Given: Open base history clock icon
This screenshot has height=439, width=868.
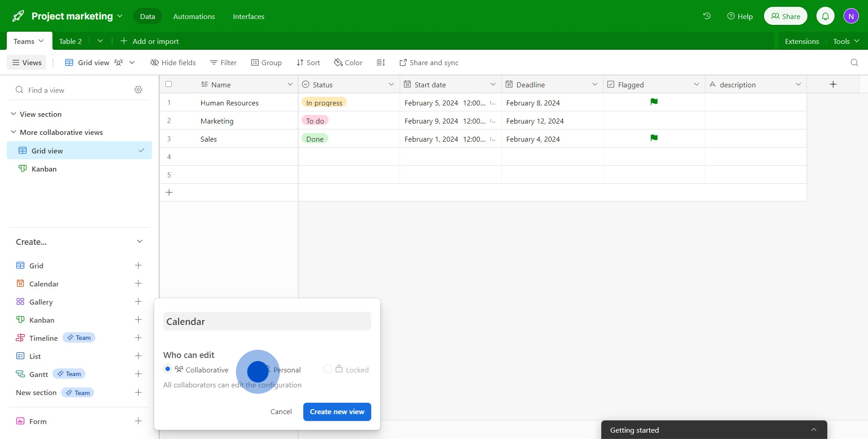Looking at the screenshot, I should pyautogui.click(x=707, y=16).
